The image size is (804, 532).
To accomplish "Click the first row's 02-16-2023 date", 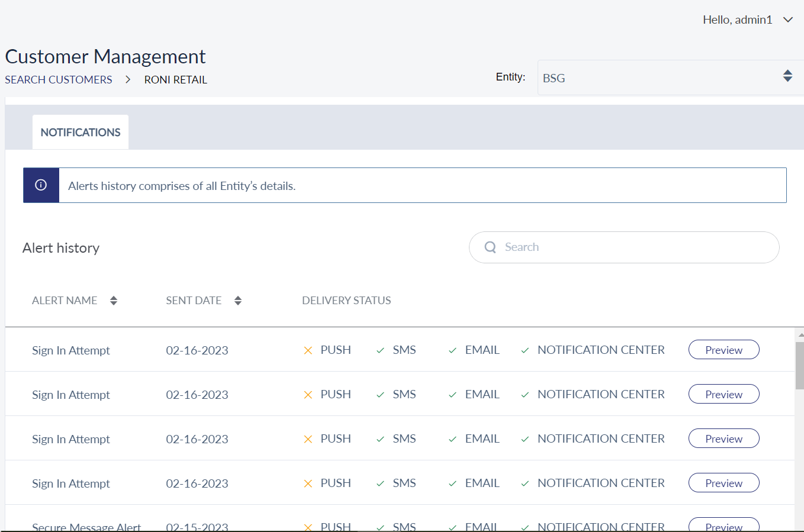I will (x=197, y=350).
